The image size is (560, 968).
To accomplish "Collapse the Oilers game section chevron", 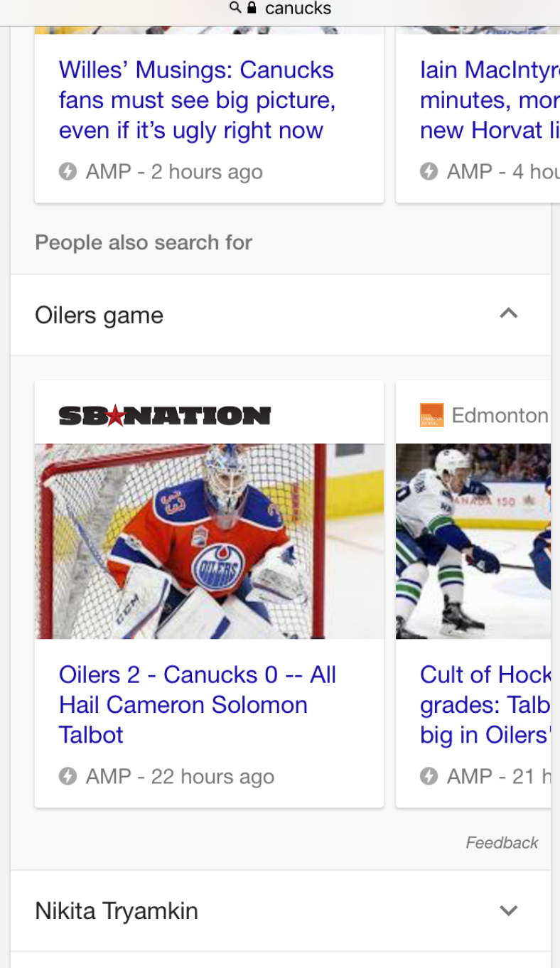I will (x=508, y=313).
